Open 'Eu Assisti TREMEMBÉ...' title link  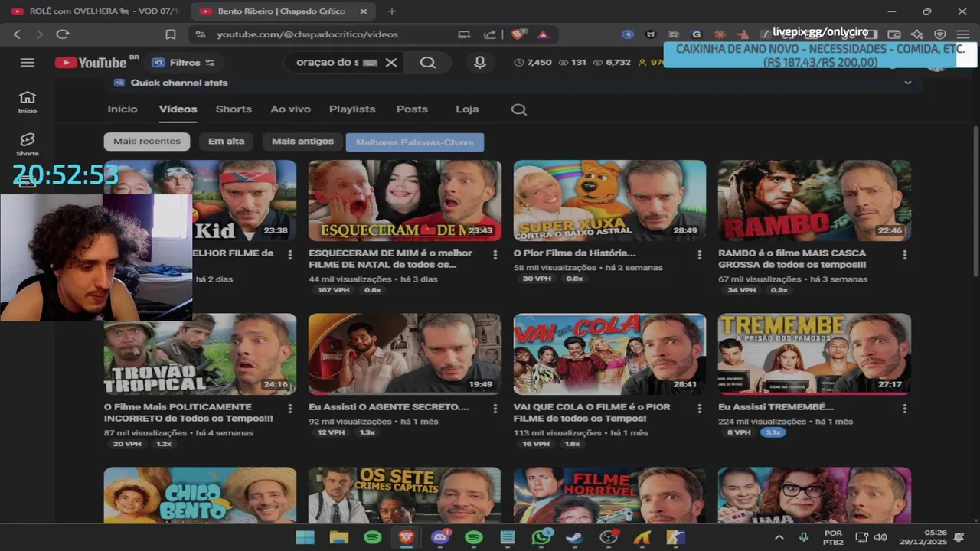pyautogui.click(x=776, y=406)
